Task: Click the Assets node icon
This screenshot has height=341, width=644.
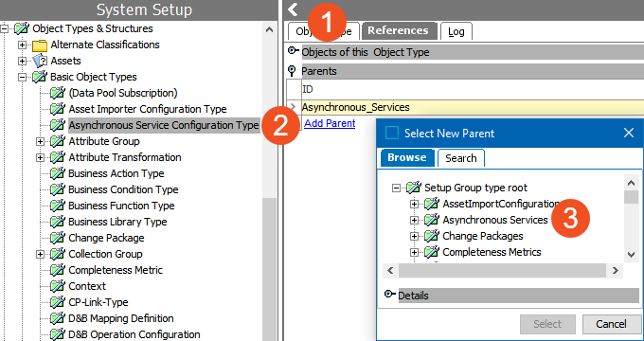Action: pos(40,61)
